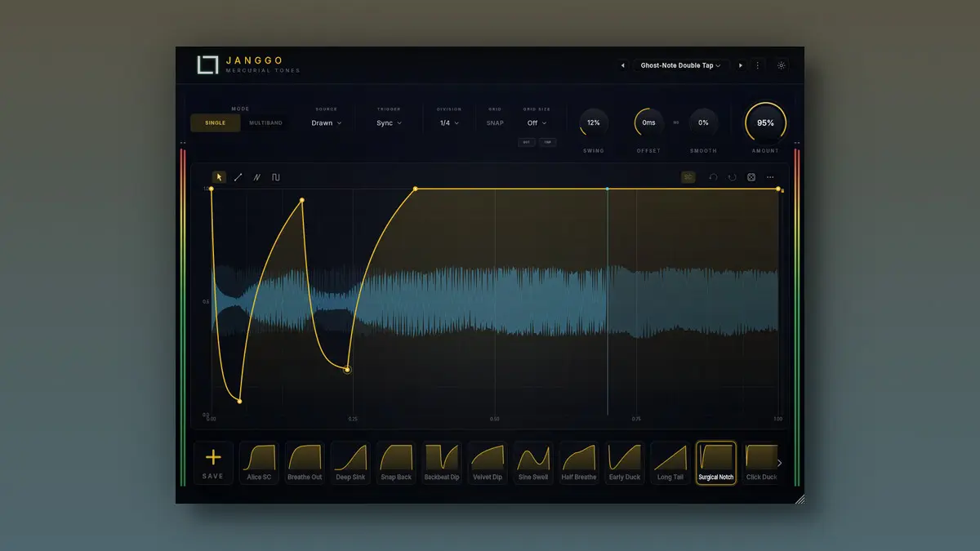Select the curve node where the flat top begins

click(x=416, y=189)
